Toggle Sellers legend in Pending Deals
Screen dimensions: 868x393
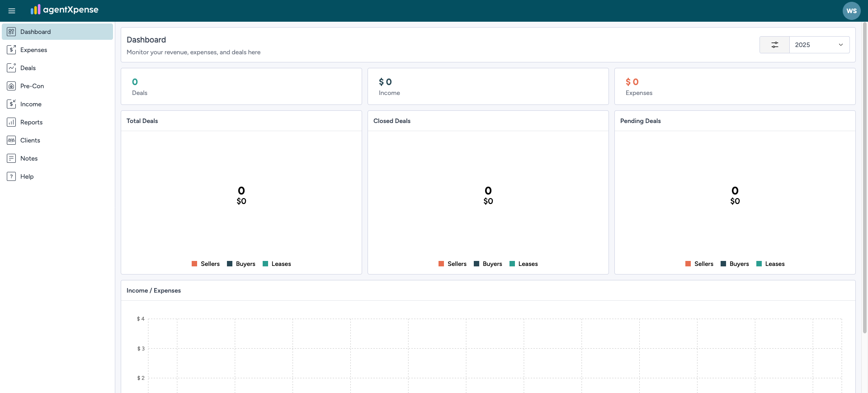(699, 264)
